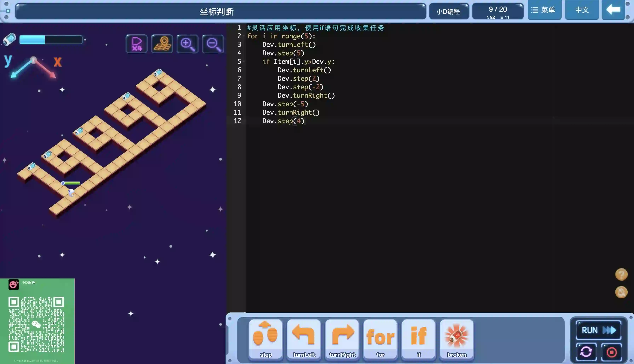Toggle the muted bell sound coin
The height and width of the screenshot is (364, 634).
(621, 292)
